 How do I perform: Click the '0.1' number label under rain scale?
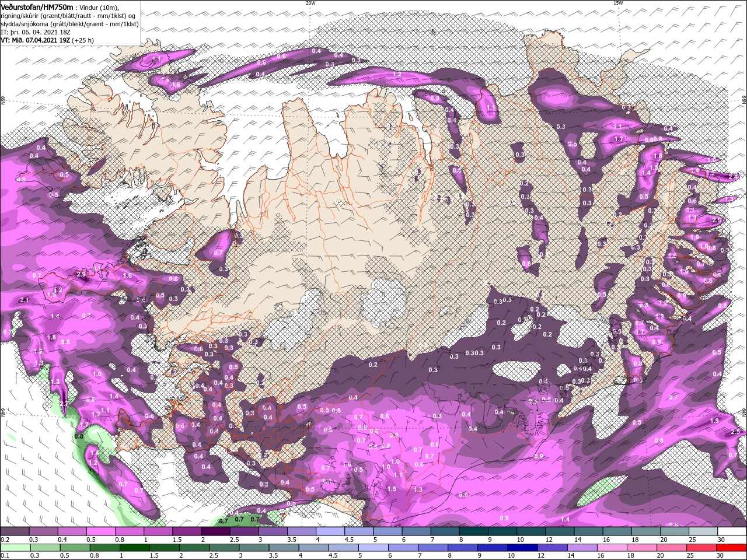[x=5, y=556]
